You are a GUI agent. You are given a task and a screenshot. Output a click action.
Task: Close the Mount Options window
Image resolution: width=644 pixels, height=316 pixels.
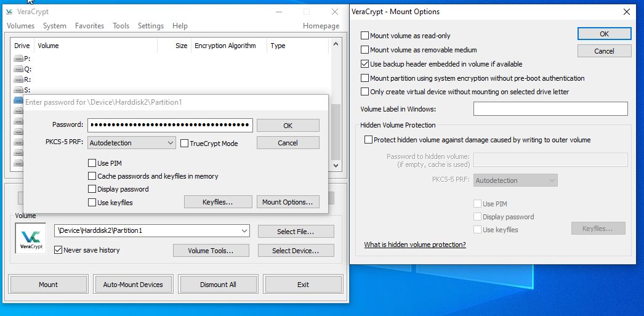point(627,12)
